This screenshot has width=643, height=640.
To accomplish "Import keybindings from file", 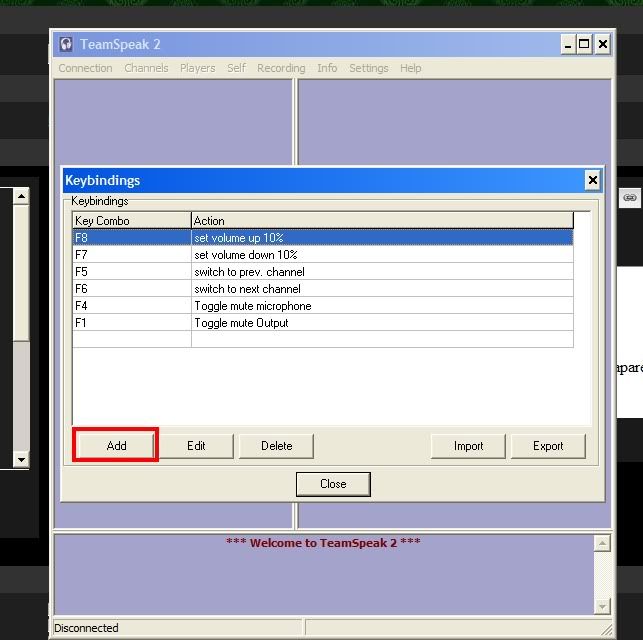I will 468,446.
